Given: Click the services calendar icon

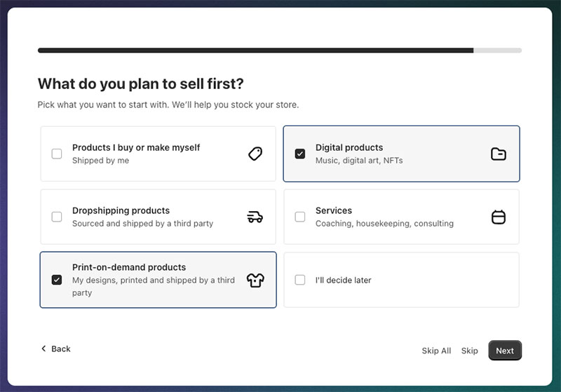Looking at the screenshot, I should coord(498,217).
